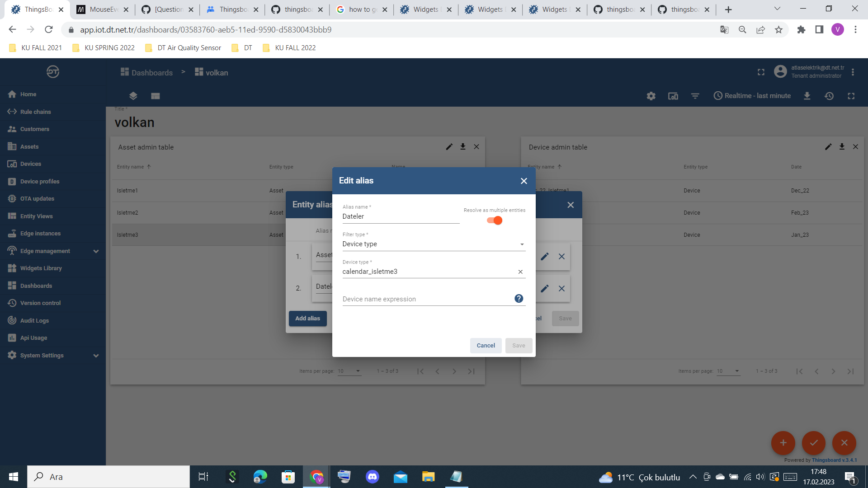Cancel the Edit alias dialog
Viewport: 868px width, 488px height.
[x=486, y=345]
